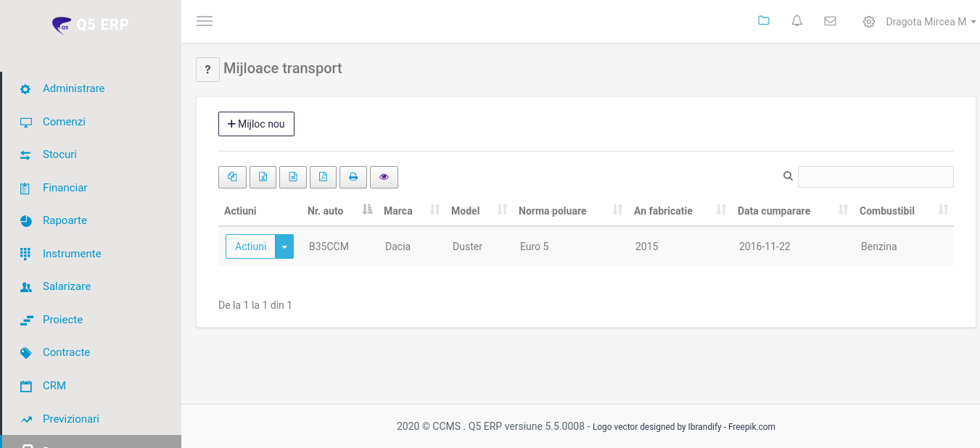Open the messages envelope icon
Viewport: 980px width, 448px height.
tap(830, 21)
